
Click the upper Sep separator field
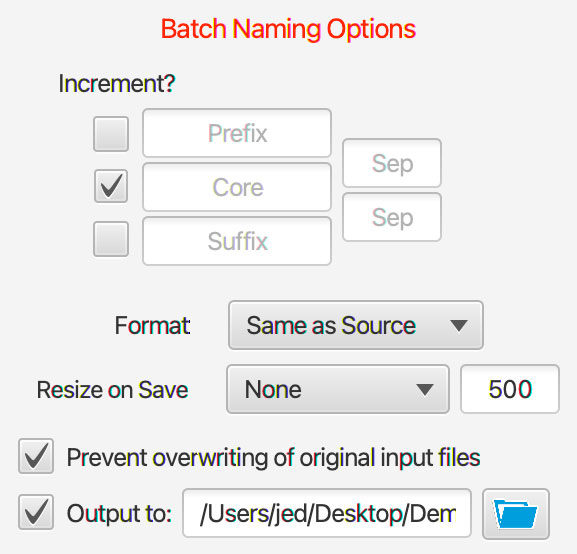coord(392,163)
